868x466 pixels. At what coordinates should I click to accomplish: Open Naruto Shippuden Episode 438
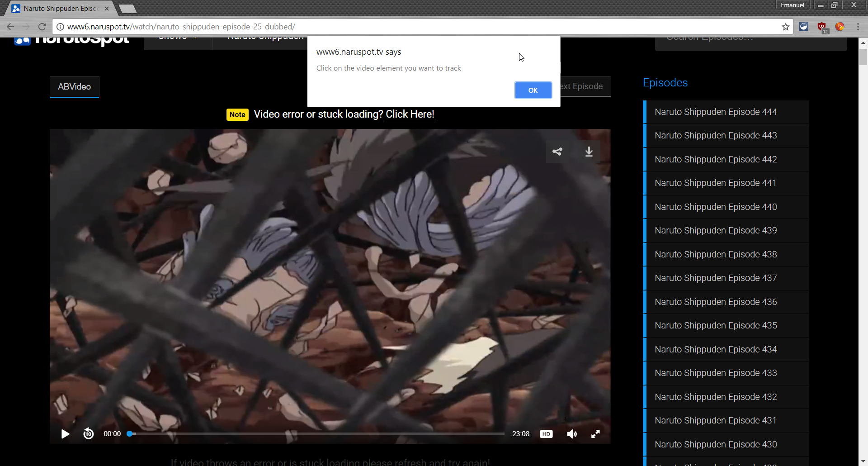[x=726, y=254]
